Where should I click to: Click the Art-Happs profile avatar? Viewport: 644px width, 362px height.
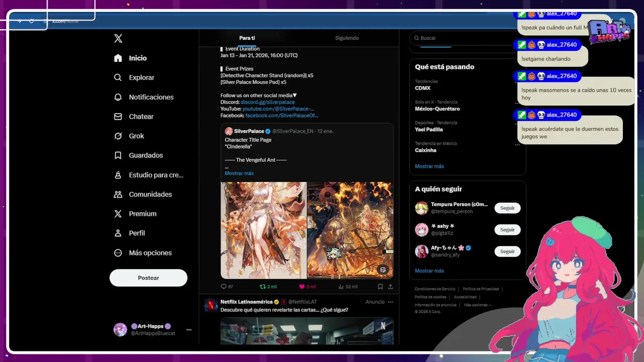120,330
